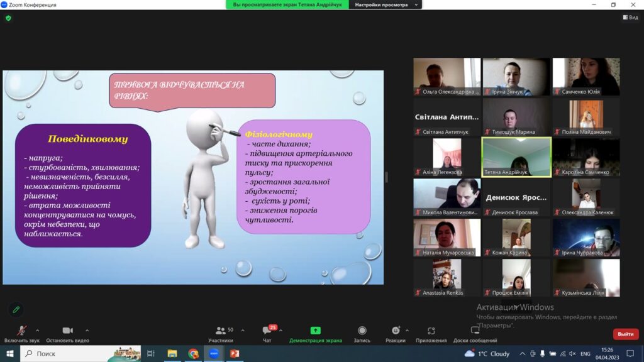644x362 pixels.
Task: Open the Реакции reactions icon
Action: pos(395,331)
